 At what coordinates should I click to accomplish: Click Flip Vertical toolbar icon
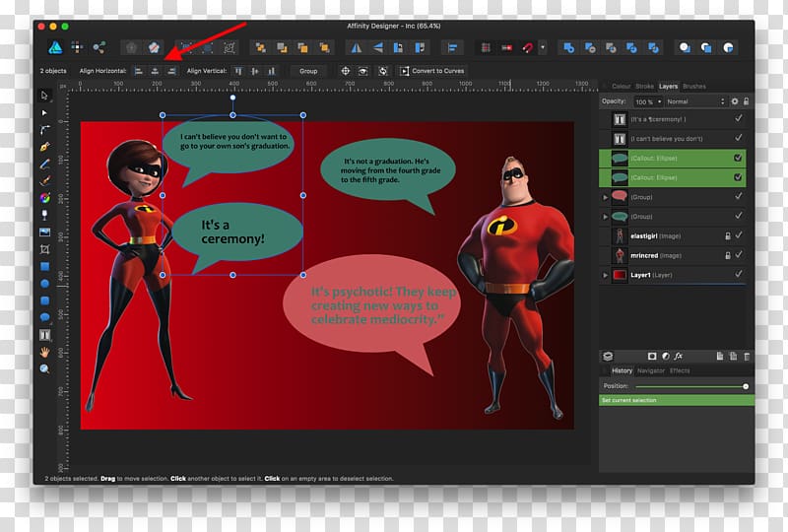click(x=378, y=47)
